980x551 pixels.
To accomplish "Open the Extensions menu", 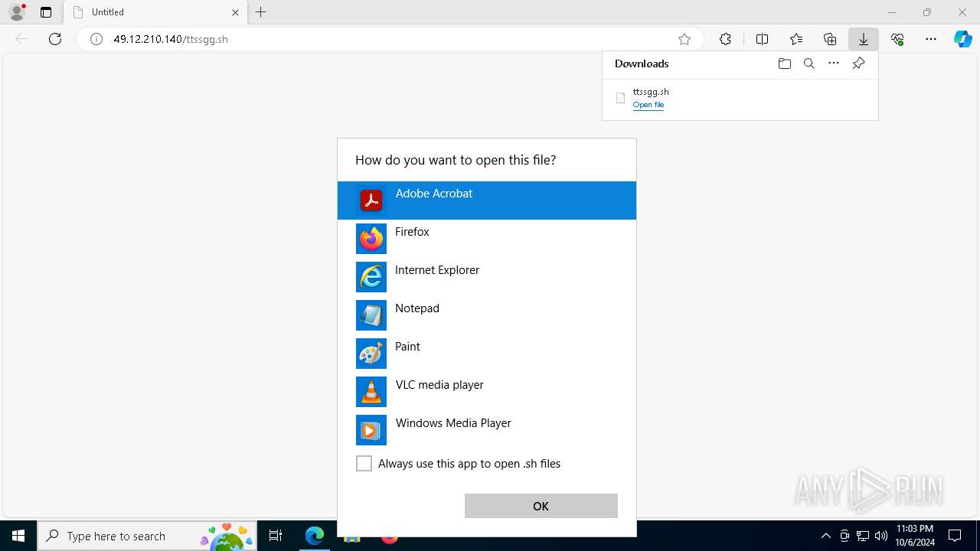I will [725, 39].
